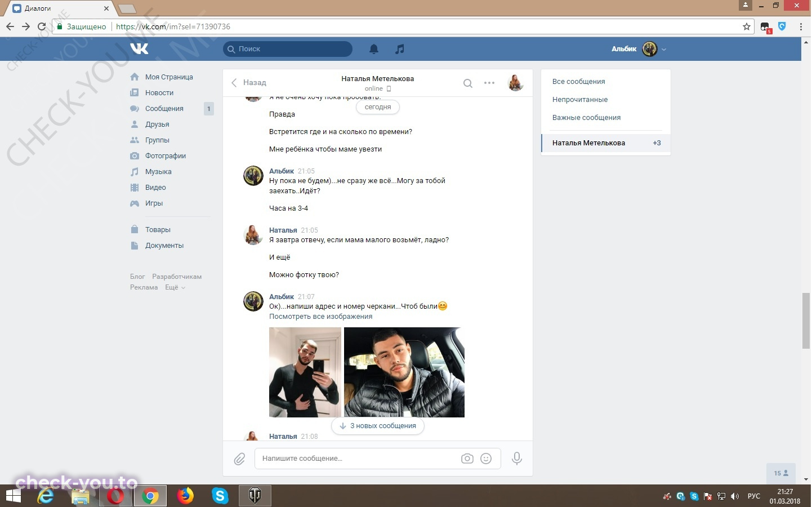Click the Группы sidebar icon
This screenshot has width=812, height=507.
[x=135, y=140]
